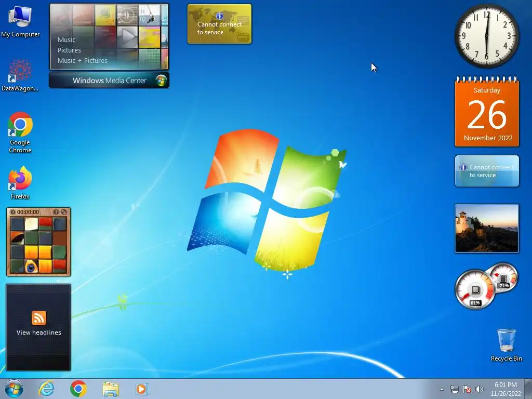This screenshot has height=399, width=532.
Task: Show the puzzle gadget solved picture
Action: click(56, 212)
